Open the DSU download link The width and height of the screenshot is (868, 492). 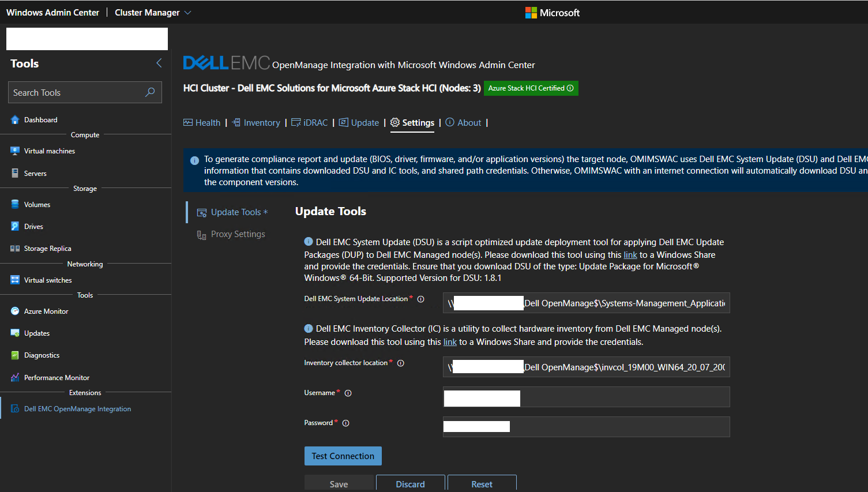(630, 255)
